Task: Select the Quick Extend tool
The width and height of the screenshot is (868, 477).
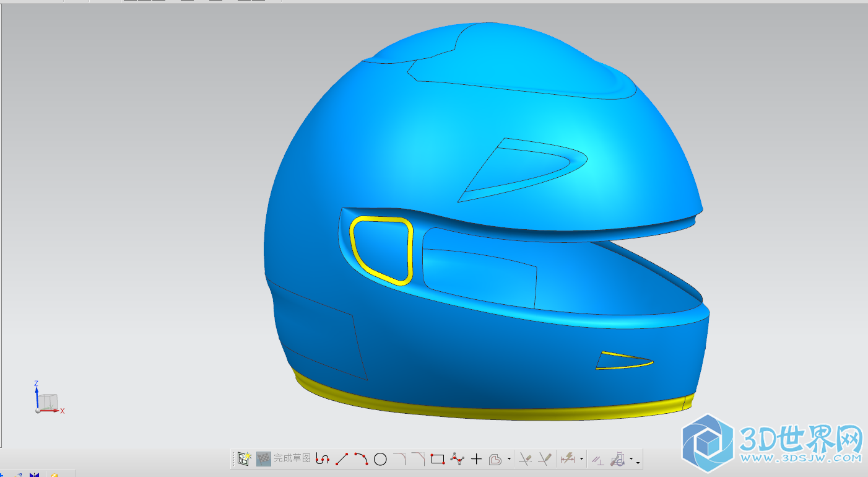Action: pos(545,459)
